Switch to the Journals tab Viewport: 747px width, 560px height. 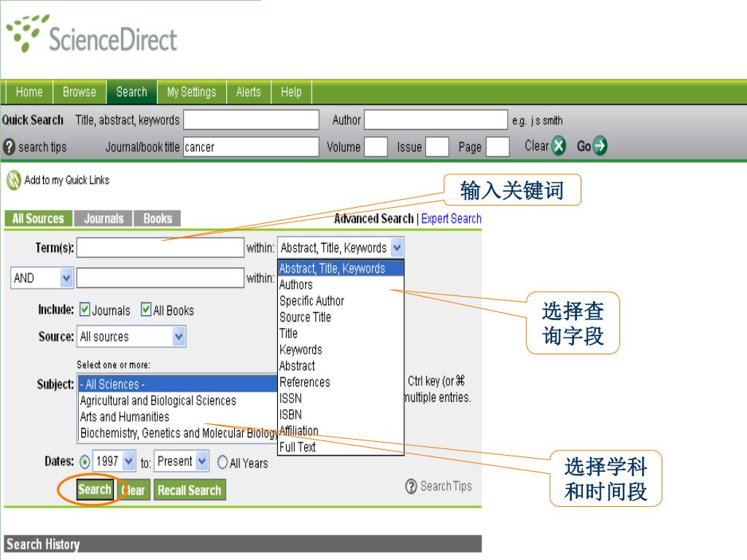click(x=104, y=219)
